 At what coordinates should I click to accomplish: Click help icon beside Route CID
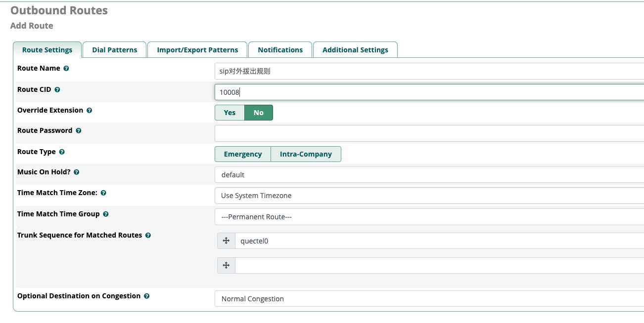(x=57, y=90)
